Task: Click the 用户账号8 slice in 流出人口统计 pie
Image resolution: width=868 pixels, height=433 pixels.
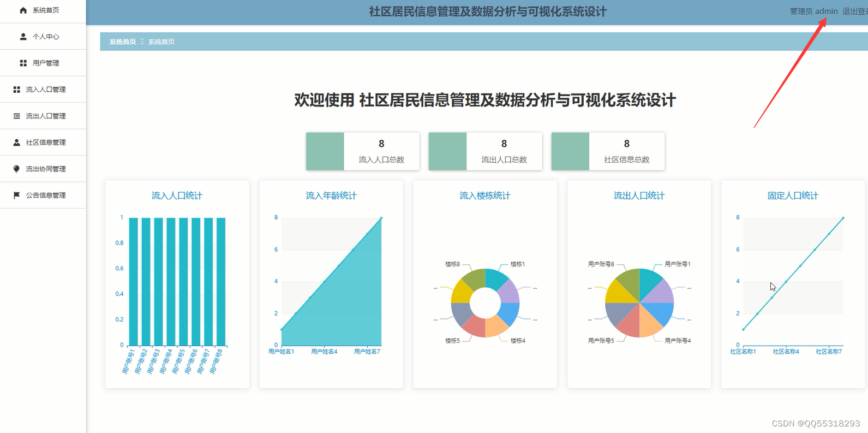Action: 630,281
